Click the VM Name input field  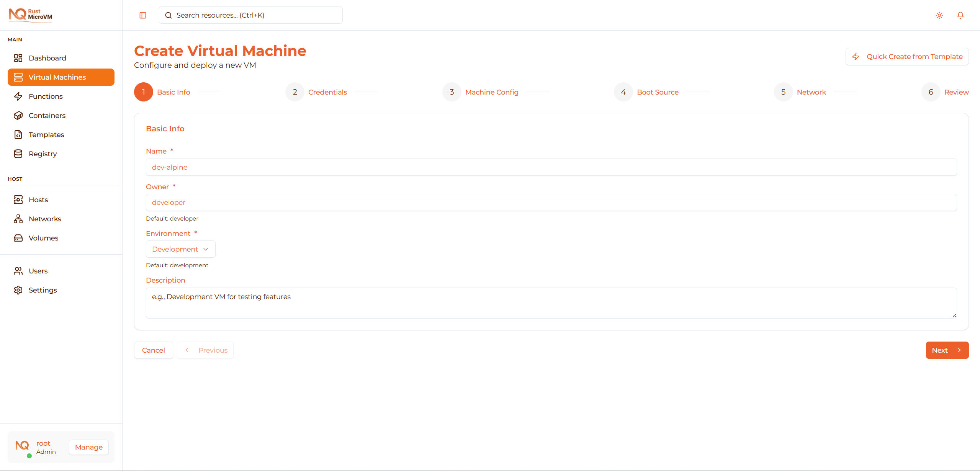coord(551,167)
